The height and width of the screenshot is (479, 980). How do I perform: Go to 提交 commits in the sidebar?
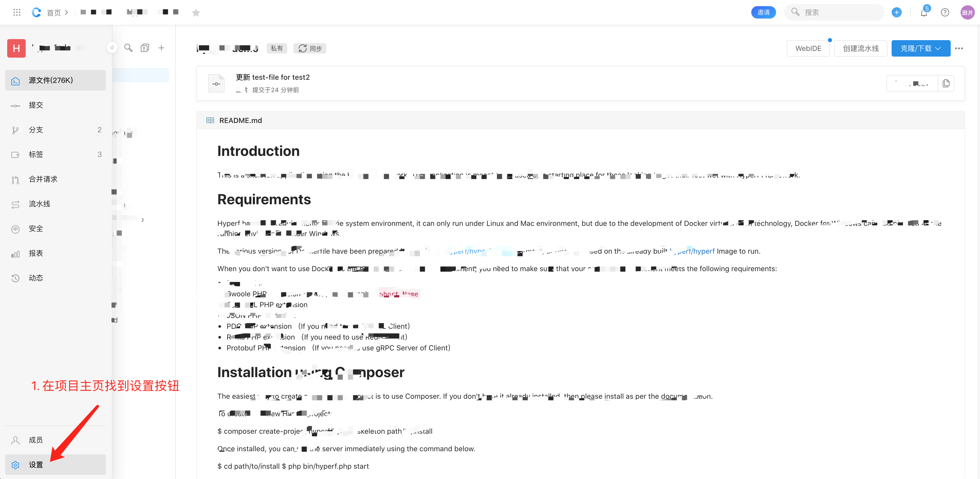coord(36,105)
